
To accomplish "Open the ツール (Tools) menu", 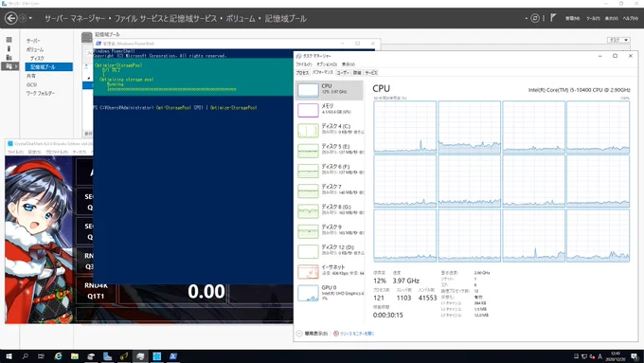I will (593, 19).
